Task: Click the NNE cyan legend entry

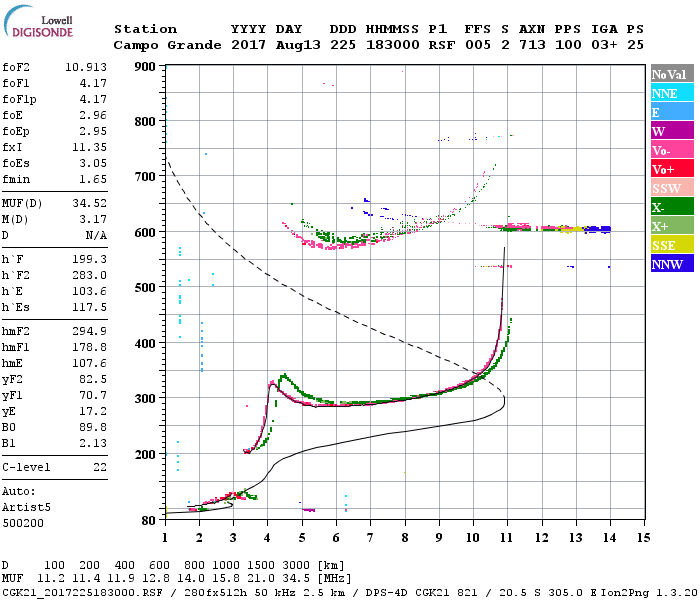Action: tap(672, 93)
